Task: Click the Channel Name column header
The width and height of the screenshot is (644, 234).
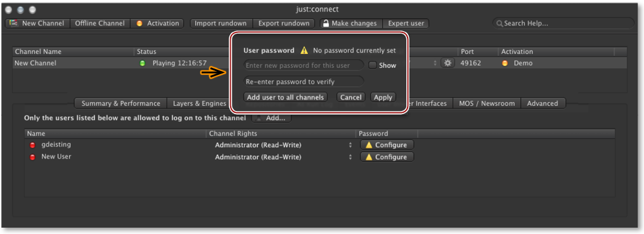Action: [74, 52]
